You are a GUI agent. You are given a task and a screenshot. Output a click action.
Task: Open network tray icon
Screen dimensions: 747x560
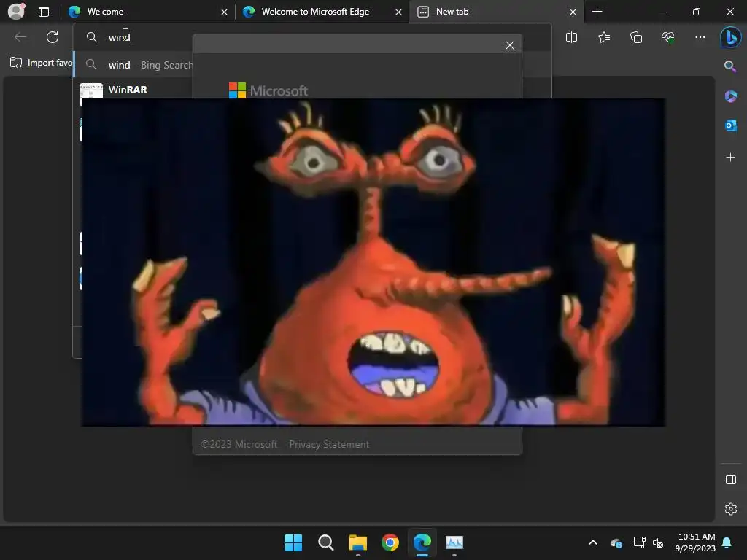coord(639,542)
